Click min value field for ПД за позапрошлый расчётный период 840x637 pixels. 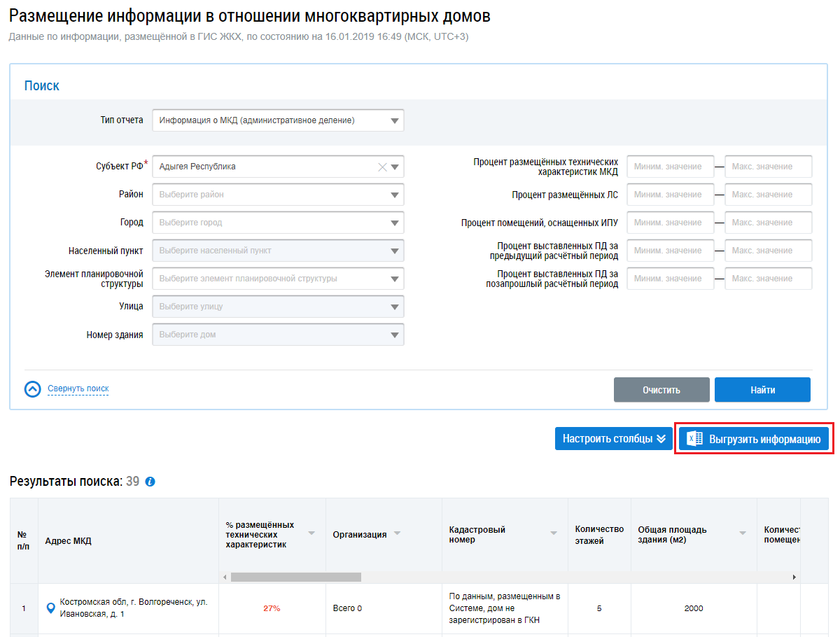[671, 279]
